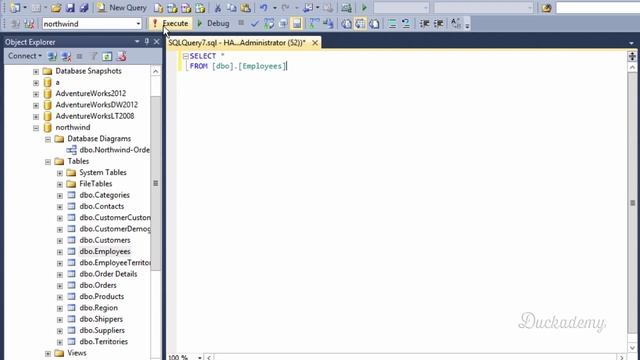Comment out the selected lines icon
The height and width of the screenshot is (360, 640).
tap(392, 24)
